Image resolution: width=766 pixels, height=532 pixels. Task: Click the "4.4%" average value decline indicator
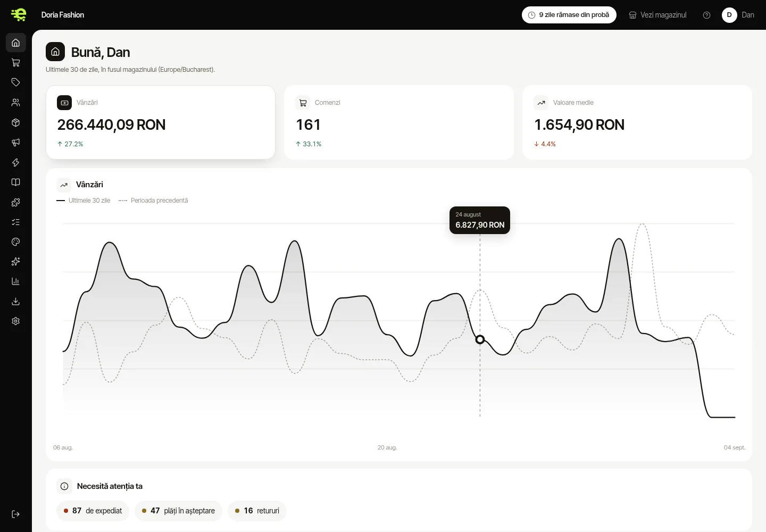coord(545,144)
